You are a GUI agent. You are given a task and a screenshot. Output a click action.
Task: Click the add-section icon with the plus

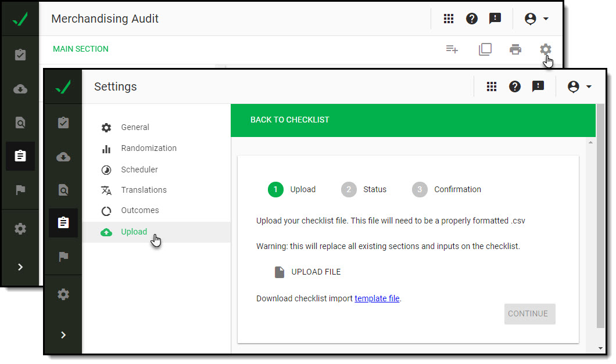[452, 49]
